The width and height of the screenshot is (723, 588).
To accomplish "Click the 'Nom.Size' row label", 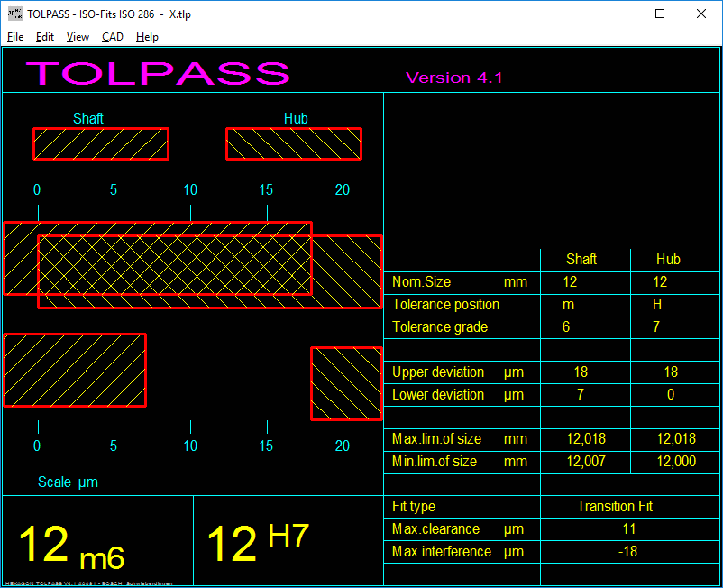I will point(421,281).
